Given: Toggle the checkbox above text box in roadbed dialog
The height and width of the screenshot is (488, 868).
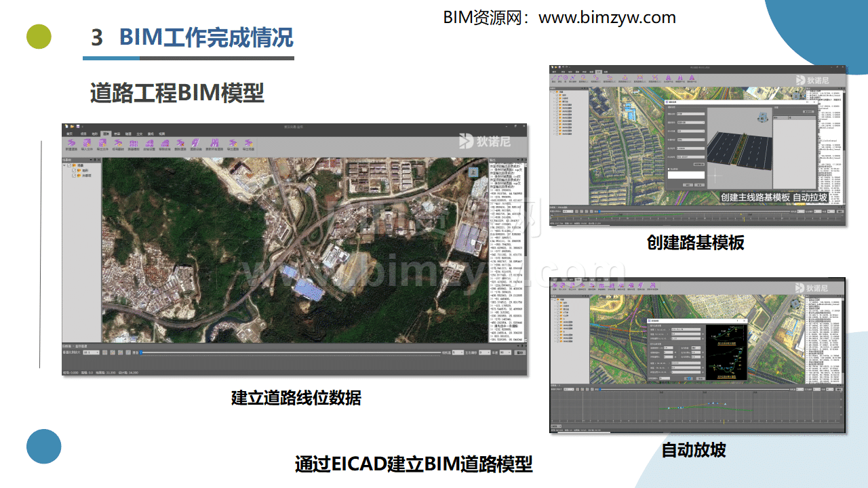Looking at the screenshot, I should (669, 169).
